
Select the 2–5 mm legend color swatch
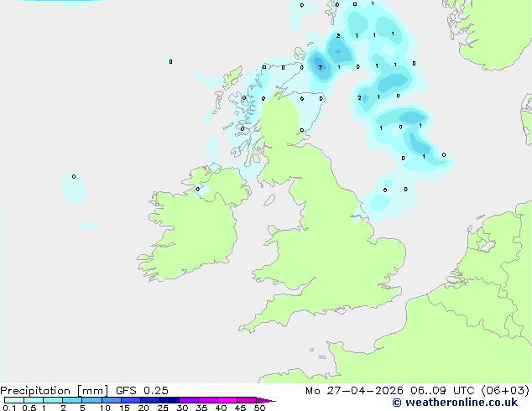72,400
